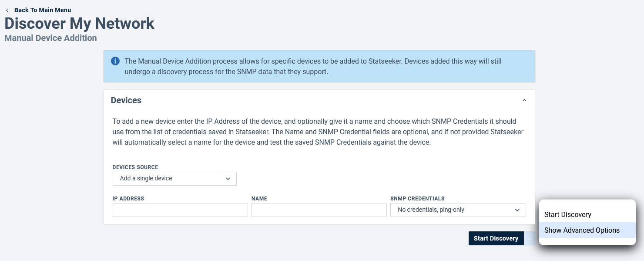
Task: Open the Devices Source dropdown
Action: coord(174,179)
